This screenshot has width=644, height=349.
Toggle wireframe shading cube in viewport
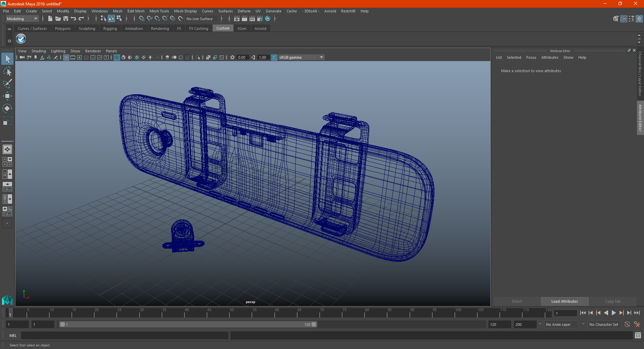tap(117, 57)
